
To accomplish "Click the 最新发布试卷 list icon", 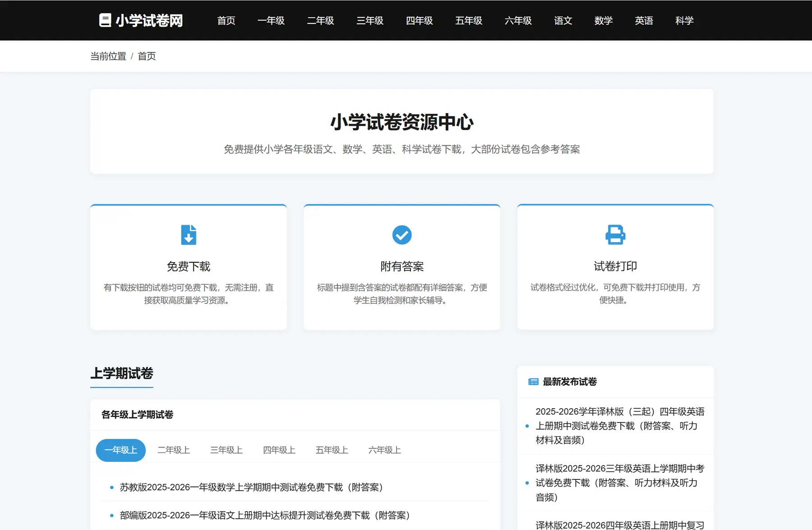I will click(533, 382).
